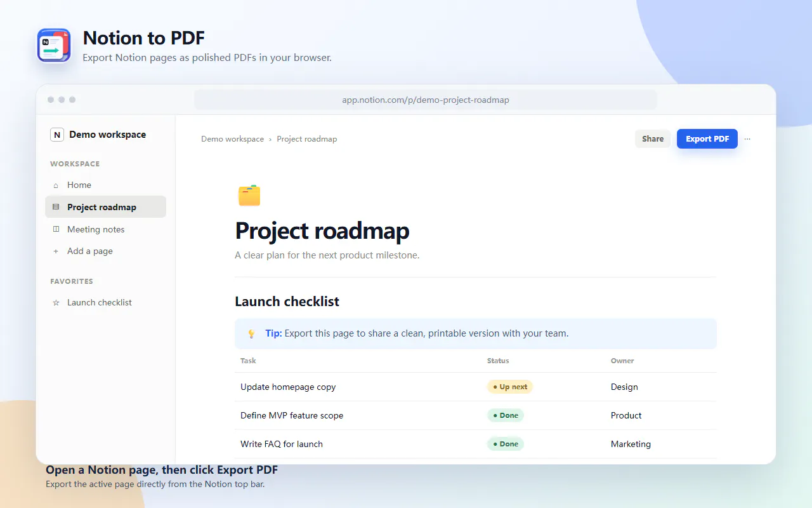The height and width of the screenshot is (508, 812).
Task: Click the Notion to PDF extension logo
Action: 54,46
